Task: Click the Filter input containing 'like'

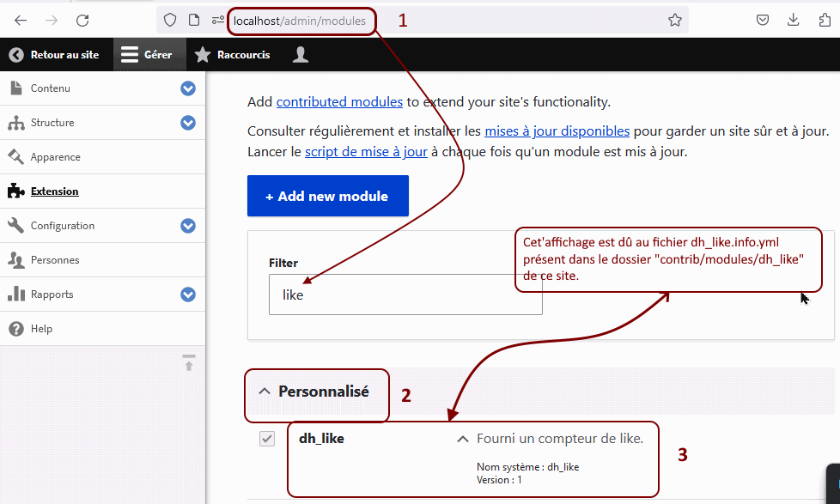Action: pos(404,295)
